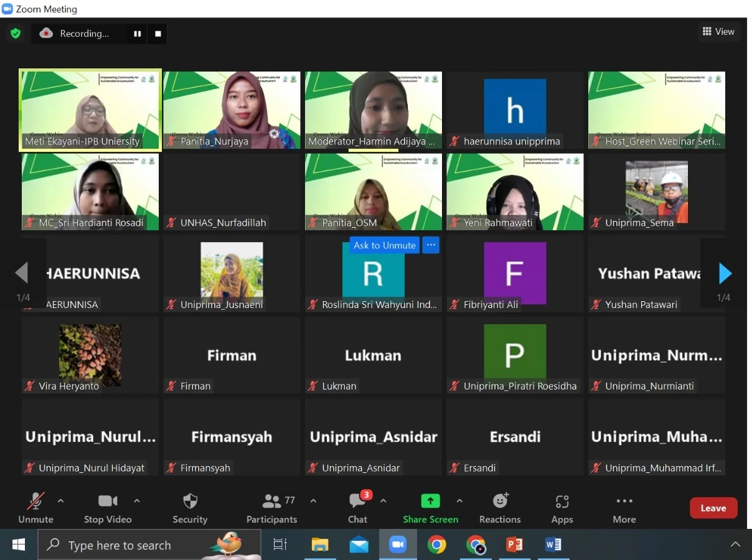The image size is (752, 560).
Task: Open share options arrow beside Share Screen
Action: tap(459, 501)
